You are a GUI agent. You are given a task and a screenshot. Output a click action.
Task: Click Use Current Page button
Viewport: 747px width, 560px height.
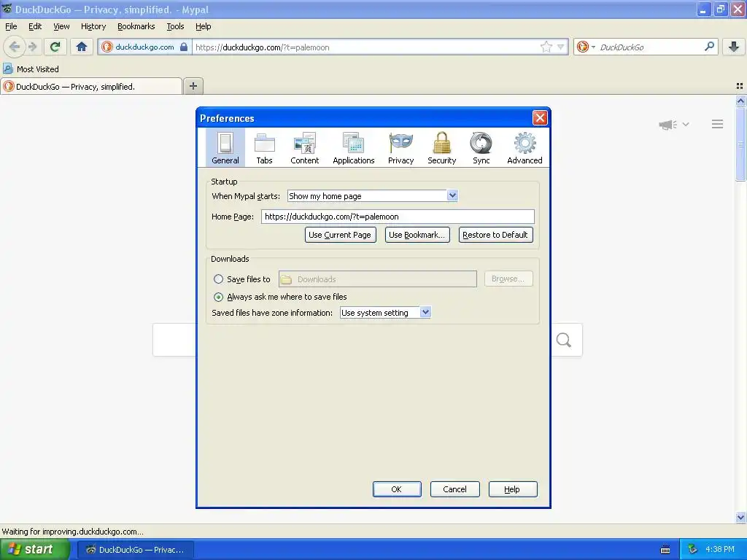[340, 235]
